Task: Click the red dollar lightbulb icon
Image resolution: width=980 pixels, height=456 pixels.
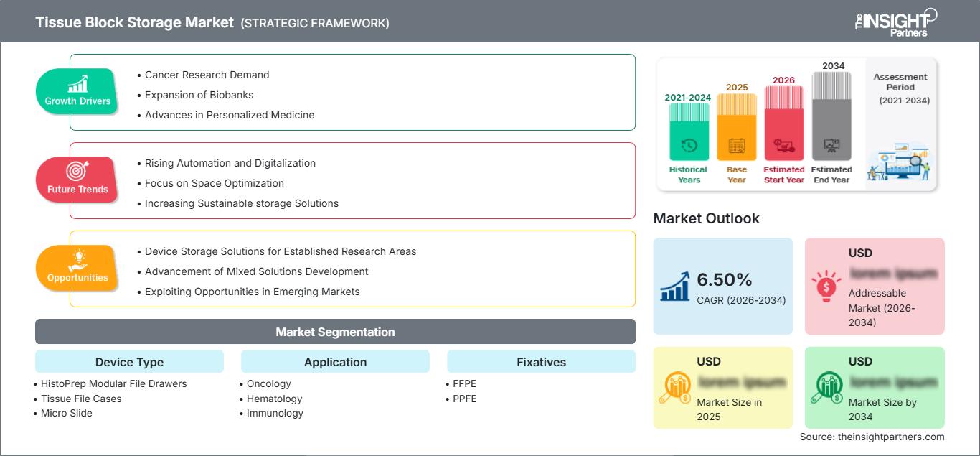Action: click(826, 284)
